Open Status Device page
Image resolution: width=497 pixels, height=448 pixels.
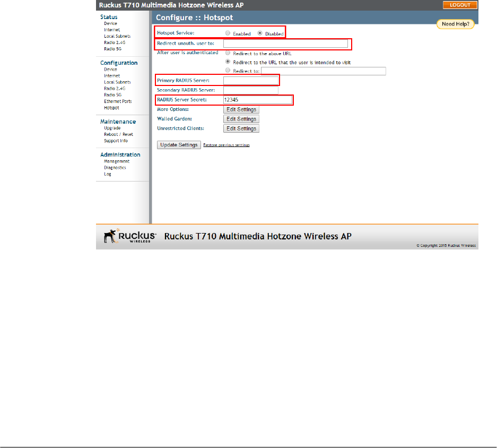(x=110, y=23)
